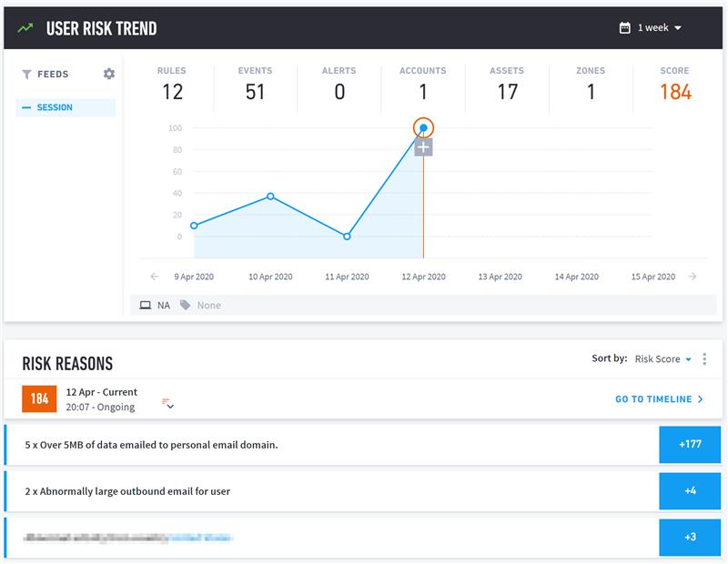
Task: Click the laptop device icon
Action: click(145, 306)
